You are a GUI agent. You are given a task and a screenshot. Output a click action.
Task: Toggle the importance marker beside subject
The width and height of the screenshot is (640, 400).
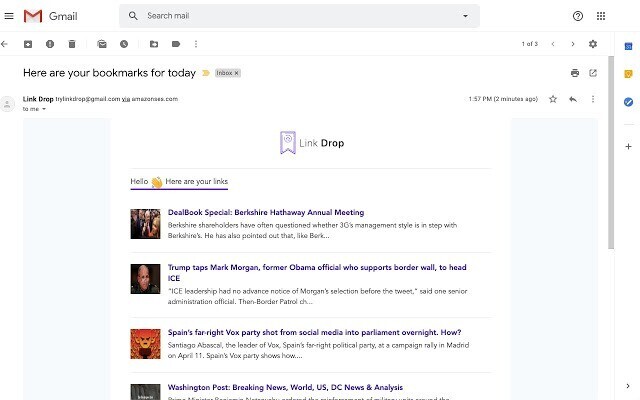click(x=206, y=73)
